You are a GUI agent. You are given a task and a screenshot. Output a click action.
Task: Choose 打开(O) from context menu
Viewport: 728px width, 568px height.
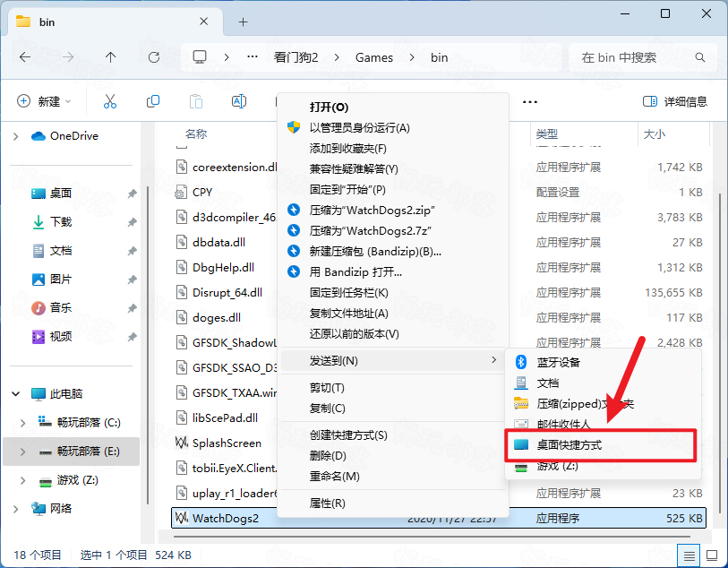coord(329,108)
